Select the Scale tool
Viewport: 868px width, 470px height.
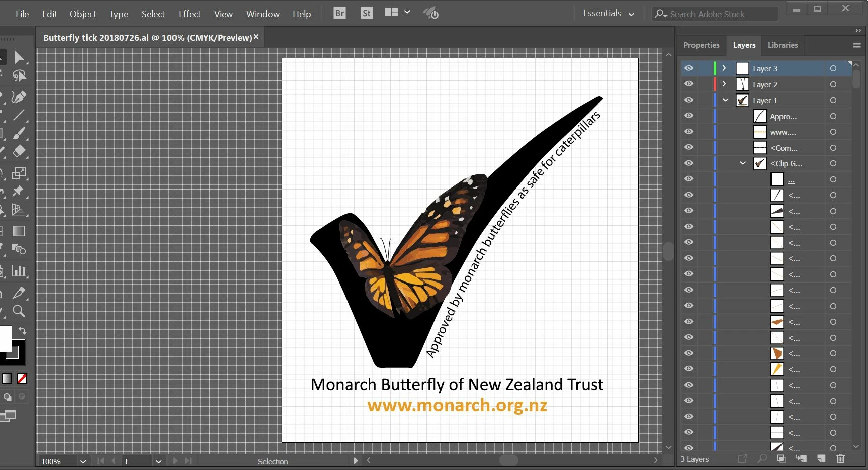pyautogui.click(x=19, y=173)
